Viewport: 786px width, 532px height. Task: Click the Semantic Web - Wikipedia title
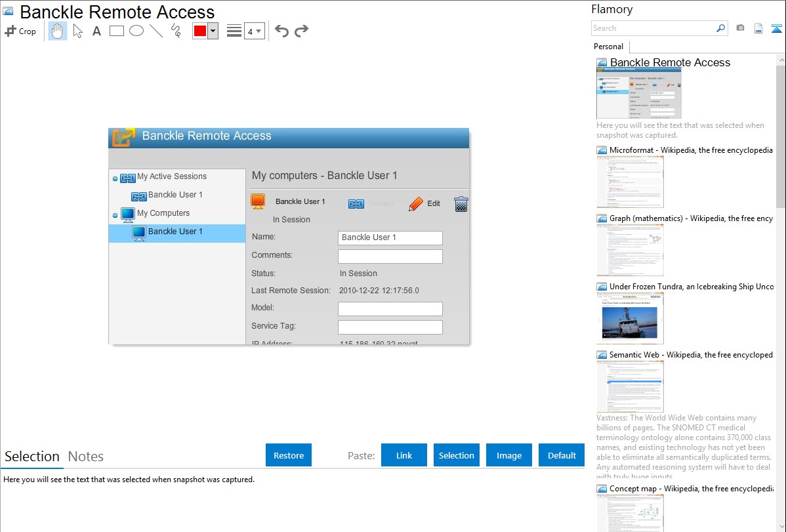pos(691,354)
